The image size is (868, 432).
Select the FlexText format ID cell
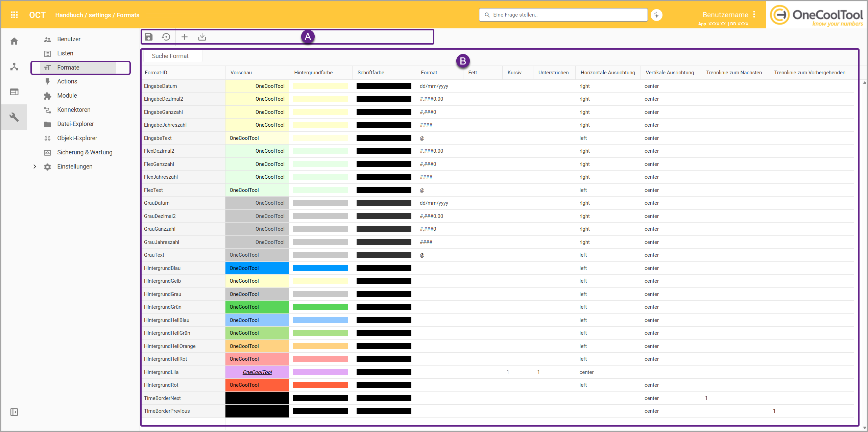pos(184,190)
